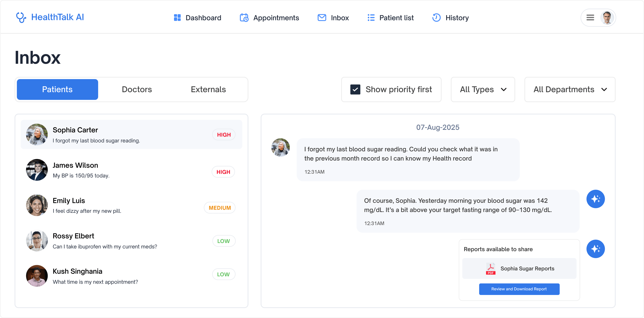Expand the All Types dropdown

tap(483, 90)
